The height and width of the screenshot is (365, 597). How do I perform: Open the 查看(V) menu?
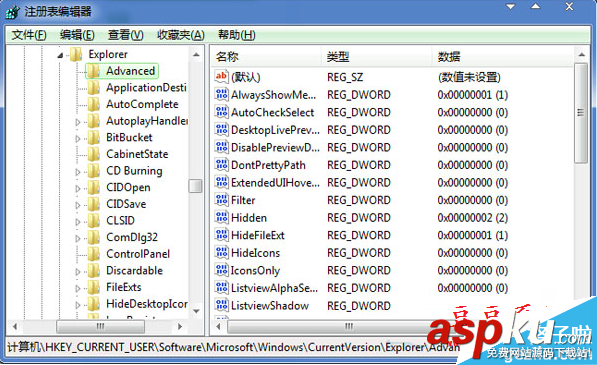click(x=126, y=35)
